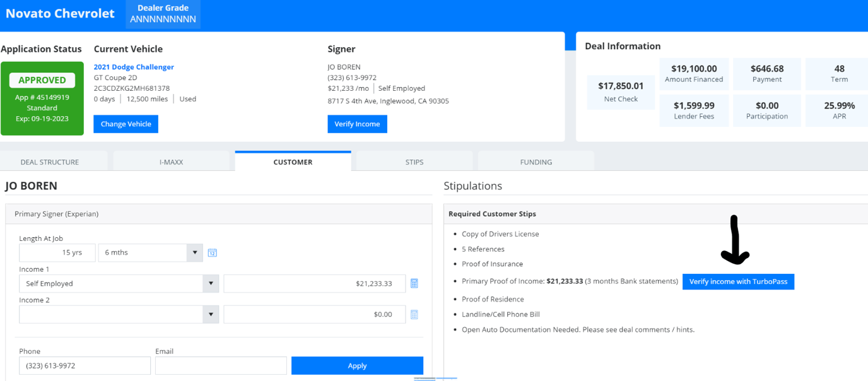Viewport: 868px width, 381px height.
Task: Switch to the Deal Structure tab
Action: click(x=54, y=161)
